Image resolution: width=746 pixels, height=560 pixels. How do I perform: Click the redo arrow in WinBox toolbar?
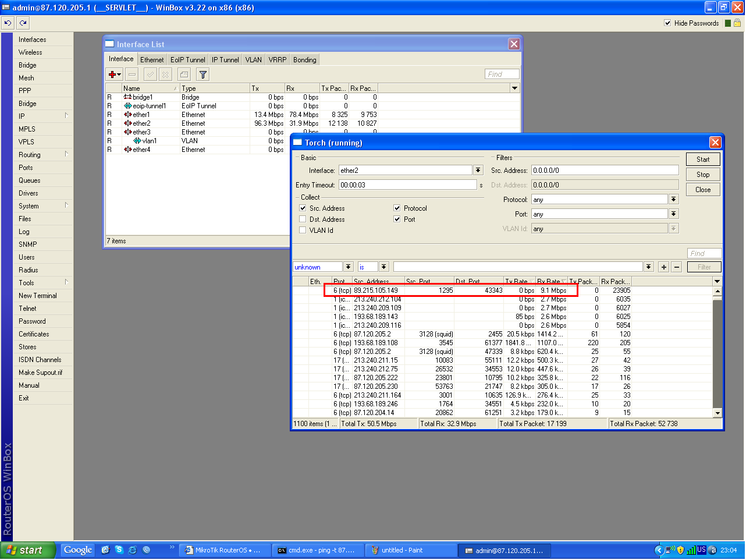pos(23,23)
